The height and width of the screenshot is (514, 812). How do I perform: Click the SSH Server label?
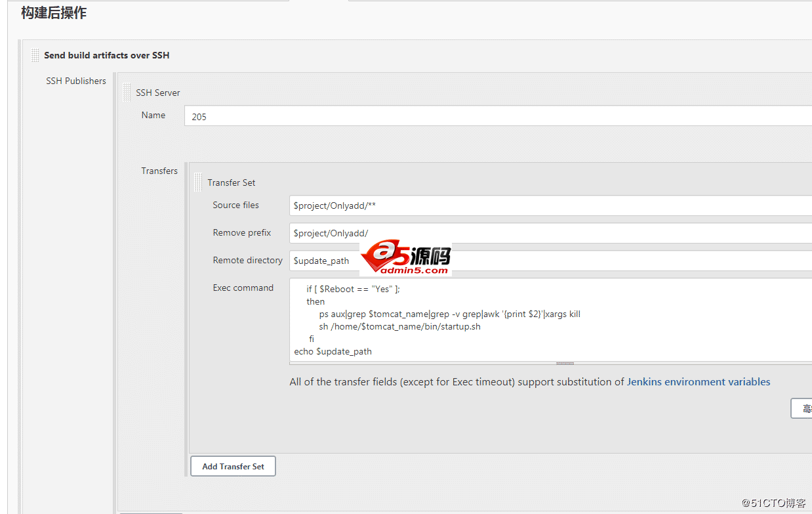click(x=158, y=93)
